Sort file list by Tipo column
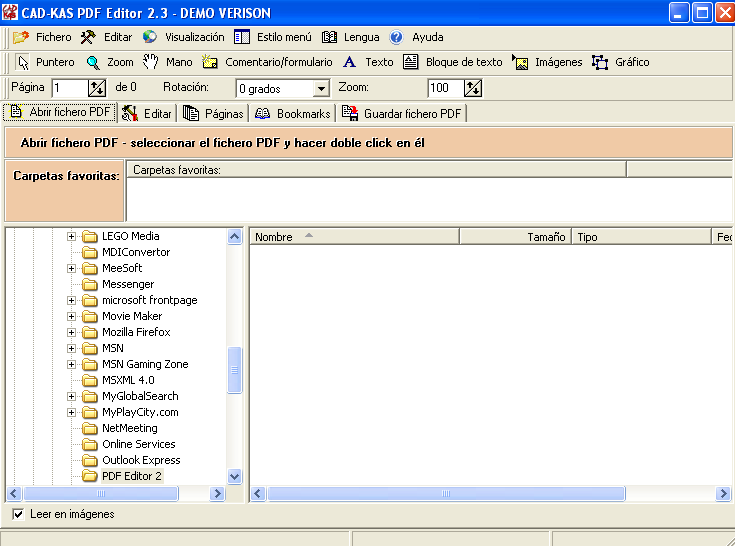This screenshot has width=735, height=546. (641, 237)
